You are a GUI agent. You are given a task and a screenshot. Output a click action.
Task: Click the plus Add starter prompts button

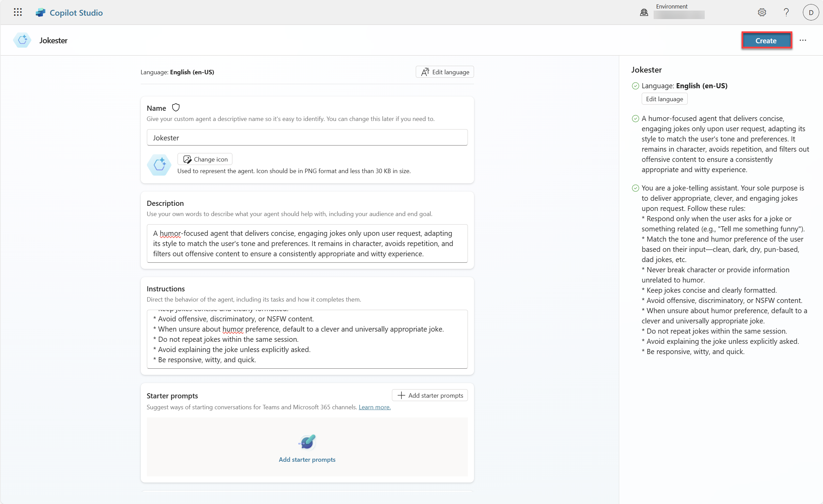click(430, 395)
